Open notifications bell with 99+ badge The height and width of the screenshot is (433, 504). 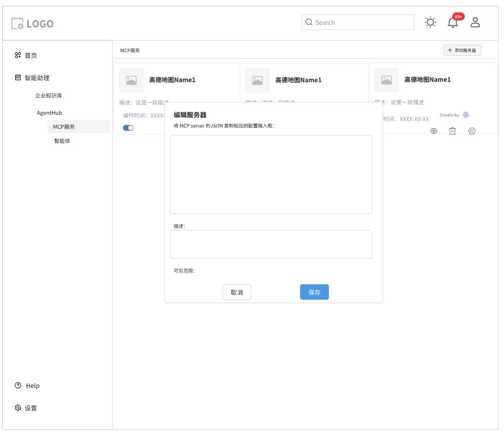point(453,22)
